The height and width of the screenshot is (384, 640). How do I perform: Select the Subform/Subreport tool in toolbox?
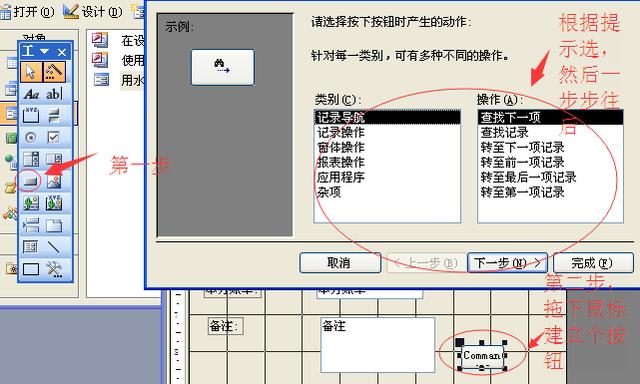pos(31,246)
